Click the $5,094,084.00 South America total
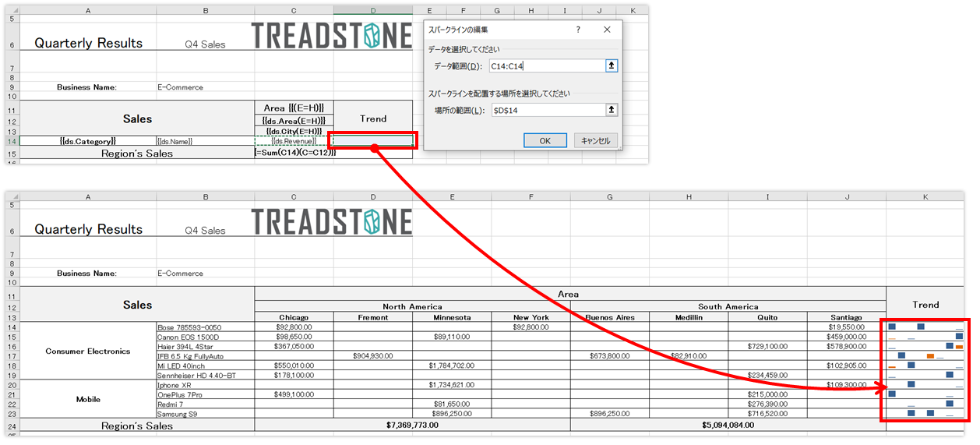This screenshot has height=445, width=980. [728, 426]
